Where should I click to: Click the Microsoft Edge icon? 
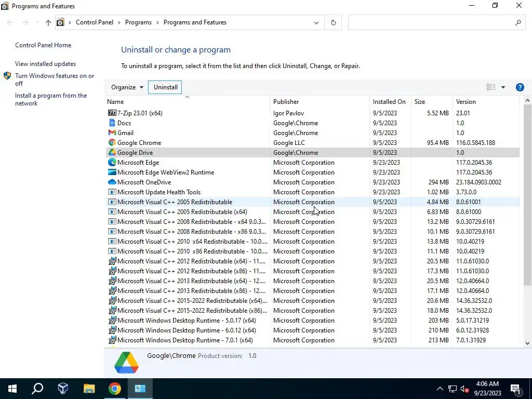click(112, 162)
